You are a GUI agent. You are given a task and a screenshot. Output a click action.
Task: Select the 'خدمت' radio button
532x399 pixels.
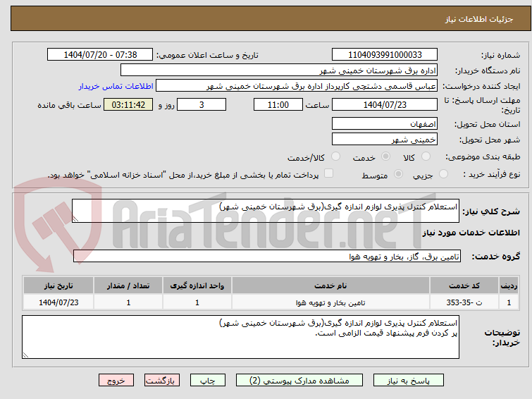tap(385, 156)
